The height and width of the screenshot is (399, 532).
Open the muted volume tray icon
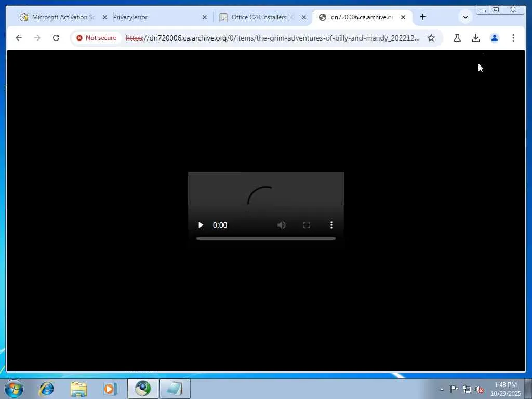pos(480,390)
